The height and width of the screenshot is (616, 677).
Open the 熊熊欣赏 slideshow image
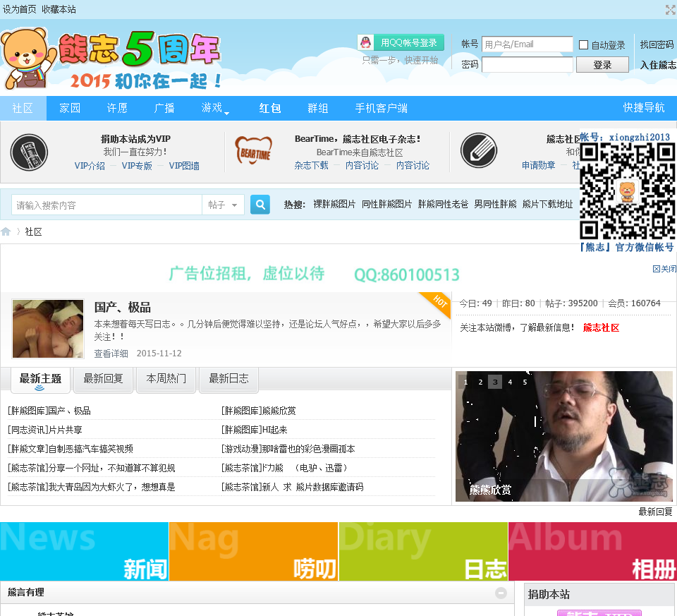pyautogui.click(x=564, y=436)
